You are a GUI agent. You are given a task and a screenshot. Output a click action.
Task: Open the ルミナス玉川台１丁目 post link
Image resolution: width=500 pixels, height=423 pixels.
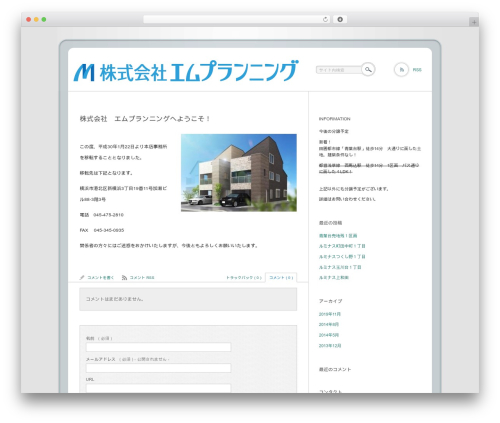click(340, 267)
